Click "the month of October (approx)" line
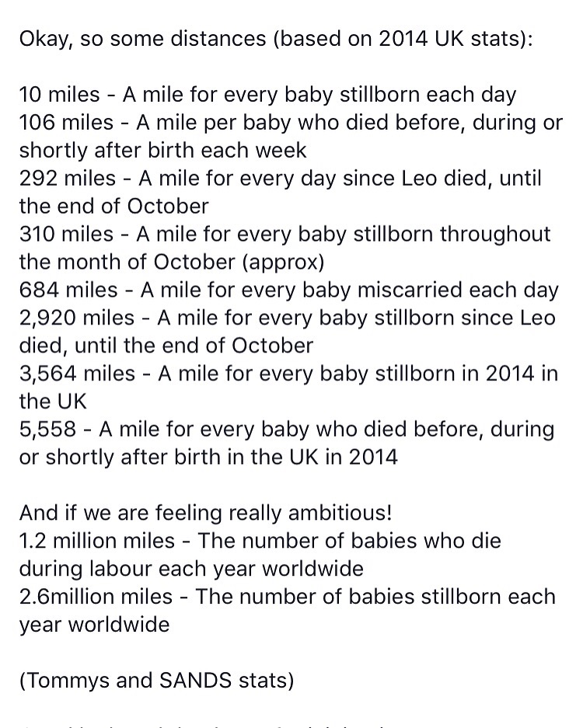Viewport: 583px width, 728px height. tap(171, 262)
